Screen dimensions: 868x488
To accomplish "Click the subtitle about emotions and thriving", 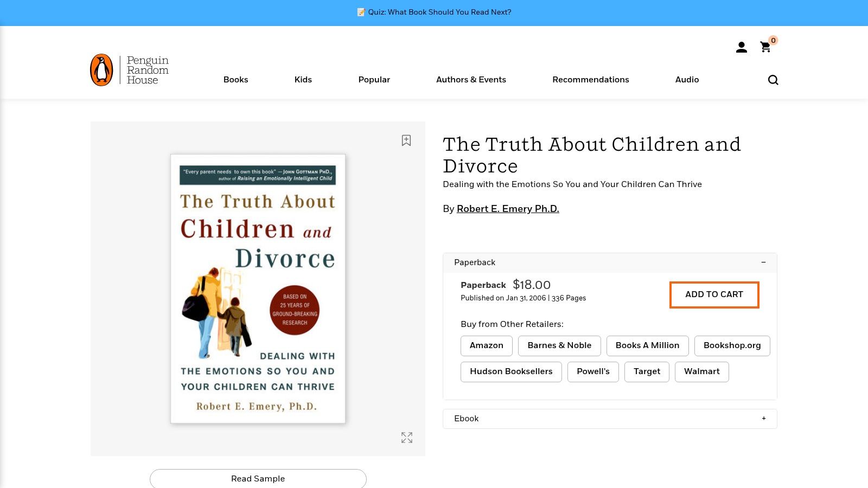I will [x=572, y=184].
